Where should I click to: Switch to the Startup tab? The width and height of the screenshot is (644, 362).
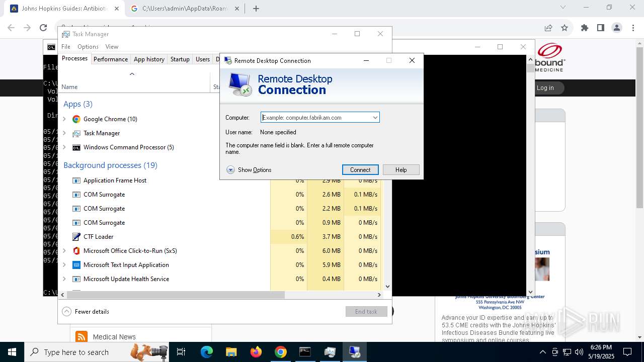[x=180, y=59]
